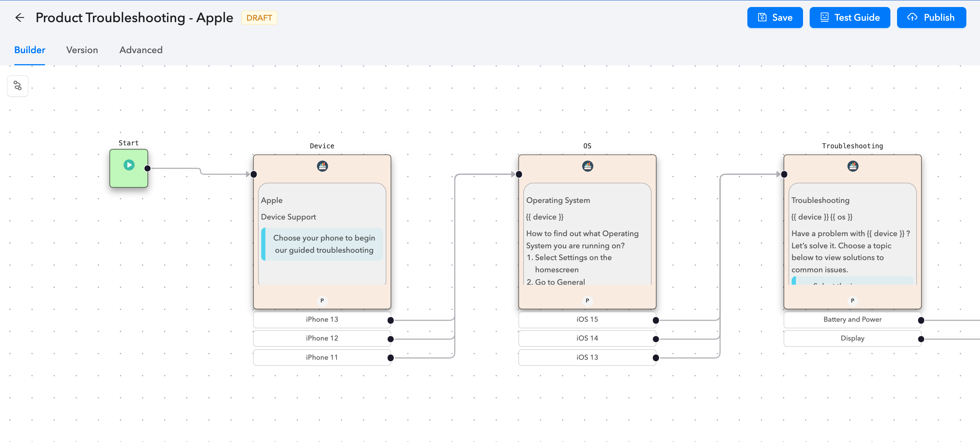Click the P badge on Troubleshooting node
This screenshot has width=980, height=442.
tap(852, 300)
